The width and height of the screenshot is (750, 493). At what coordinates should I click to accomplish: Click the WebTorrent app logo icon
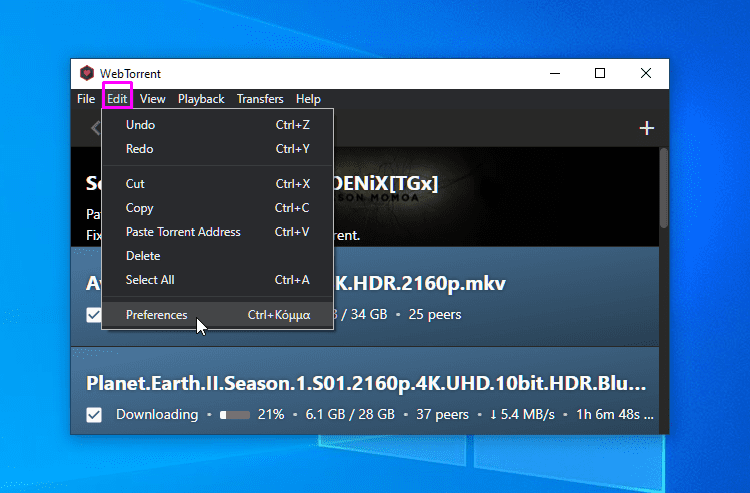pos(87,73)
